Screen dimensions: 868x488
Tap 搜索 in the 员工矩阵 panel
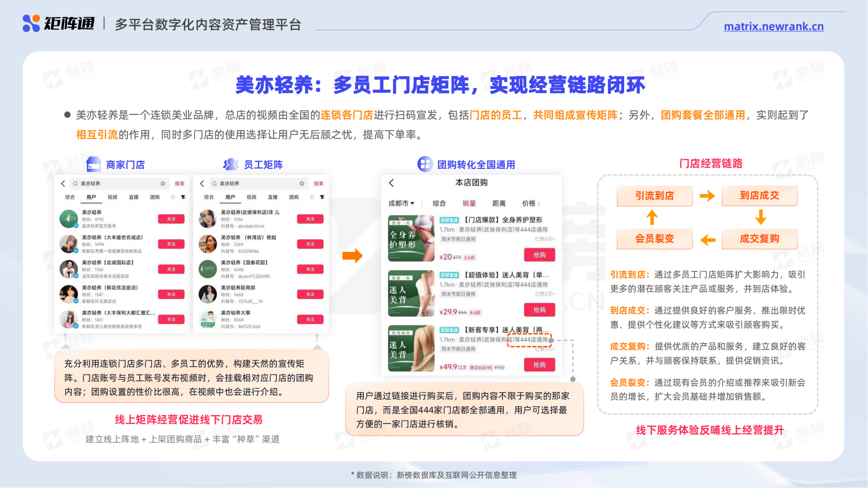click(318, 183)
